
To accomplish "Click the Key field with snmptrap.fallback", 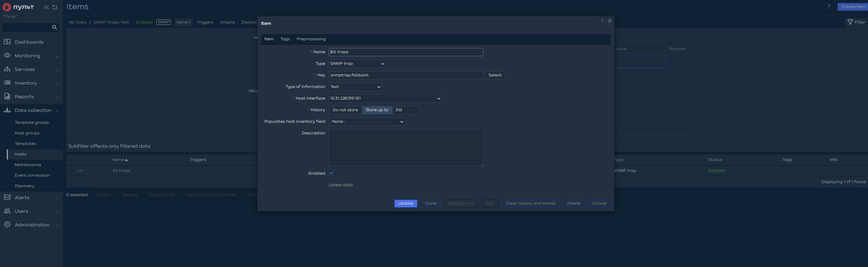I will (x=406, y=75).
